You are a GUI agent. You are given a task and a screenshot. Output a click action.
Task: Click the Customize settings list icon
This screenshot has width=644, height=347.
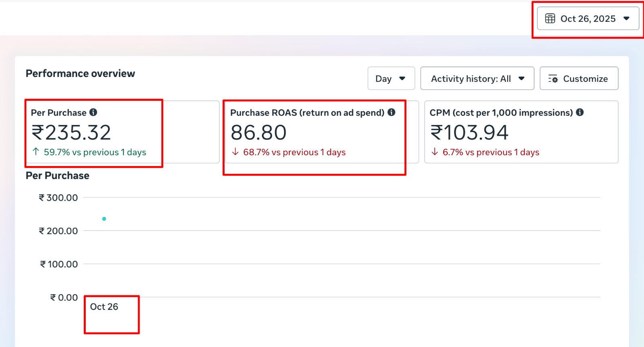coord(553,79)
